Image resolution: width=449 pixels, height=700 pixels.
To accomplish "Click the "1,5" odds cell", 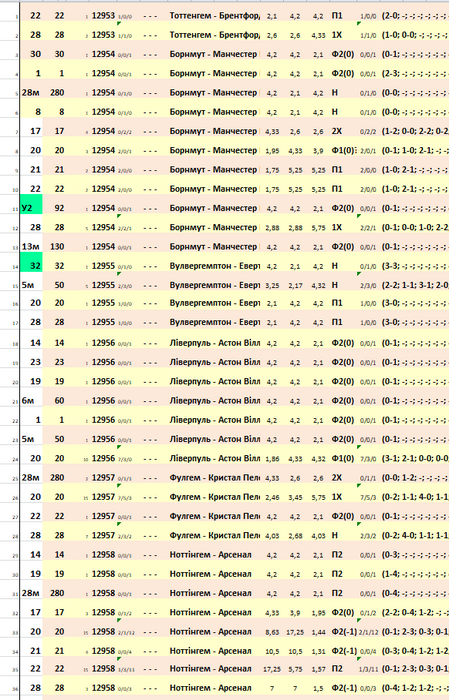I will tap(318, 688).
